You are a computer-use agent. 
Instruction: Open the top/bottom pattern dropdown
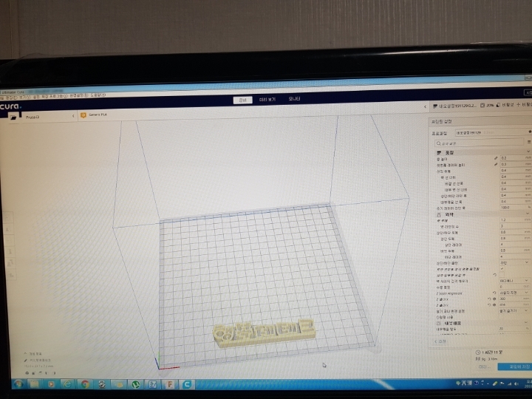(x=514, y=262)
